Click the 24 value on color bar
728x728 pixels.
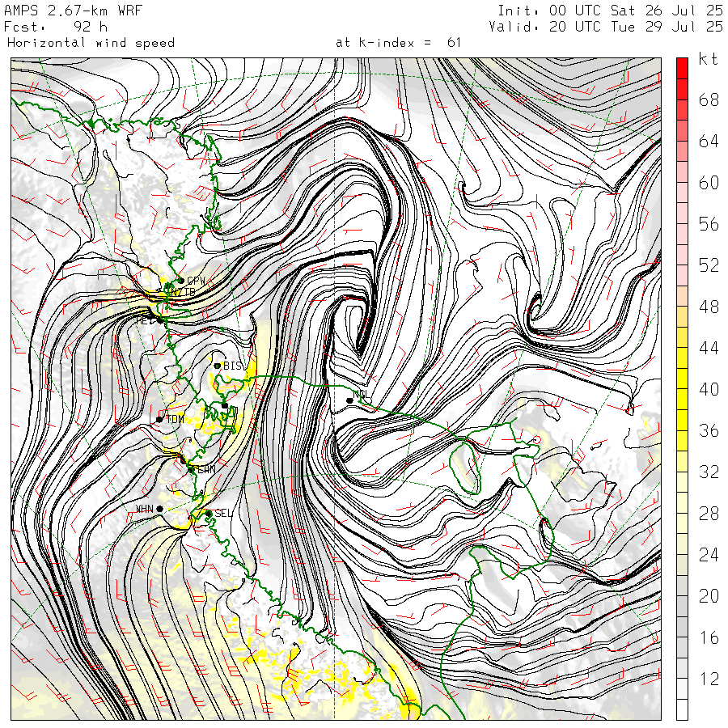pyautogui.click(x=709, y=555)
